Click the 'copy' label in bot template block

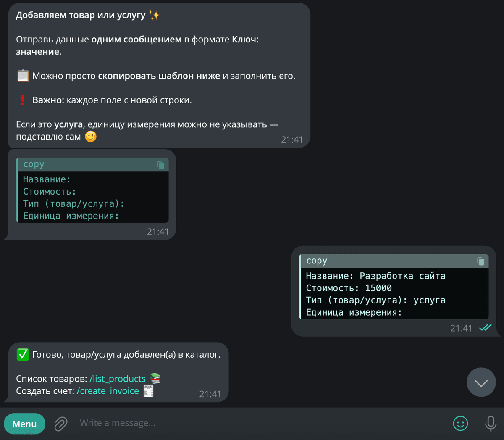[34, 164]
